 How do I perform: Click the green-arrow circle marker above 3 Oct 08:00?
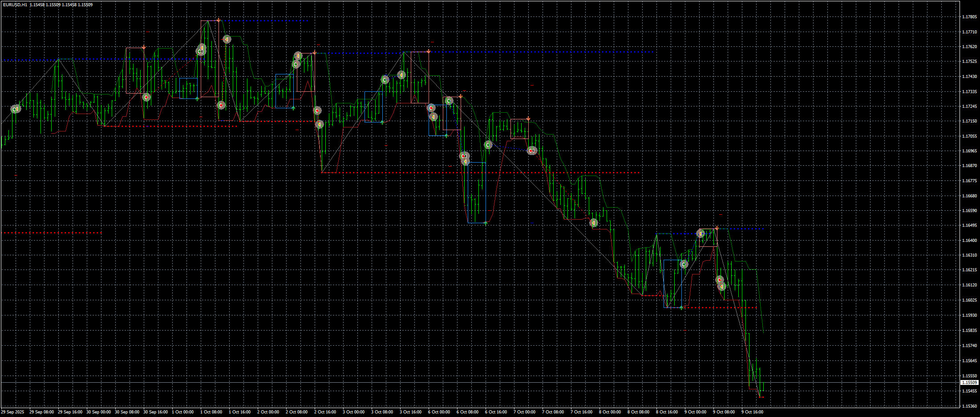385,80
